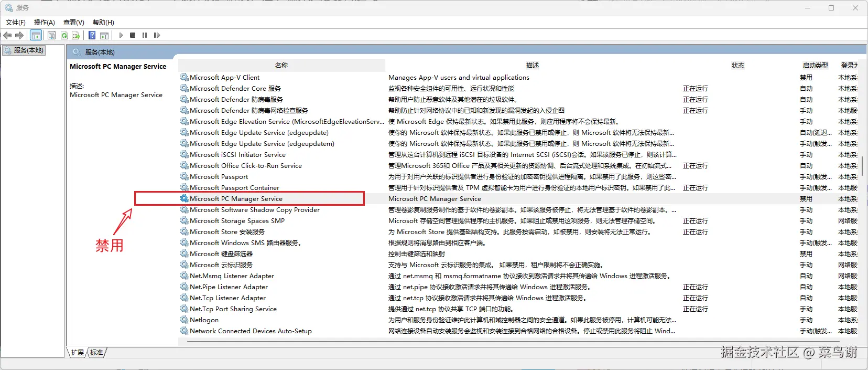Image resolution: width=868 pixels, height=370 pixels.
Task: Click gear icon of Microsoft iSCSI Initiator Service
Action: click(185, 154)
